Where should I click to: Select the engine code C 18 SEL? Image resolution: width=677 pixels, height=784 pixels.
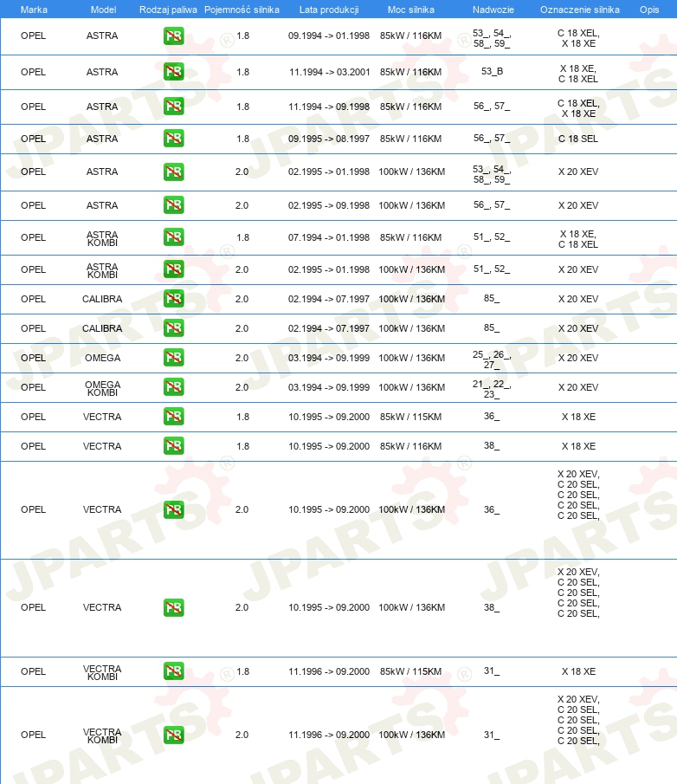[x=578, y=139]
